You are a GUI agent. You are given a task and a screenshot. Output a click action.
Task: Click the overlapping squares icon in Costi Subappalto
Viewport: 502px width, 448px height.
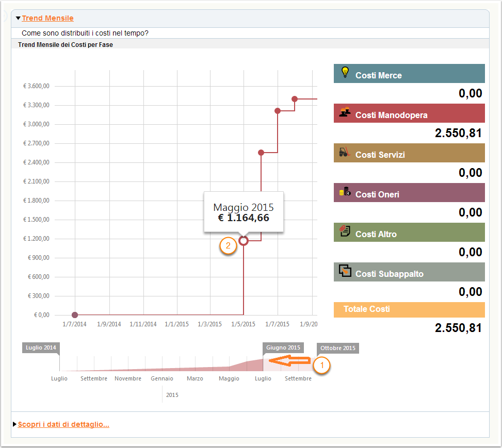coord(345,271)
